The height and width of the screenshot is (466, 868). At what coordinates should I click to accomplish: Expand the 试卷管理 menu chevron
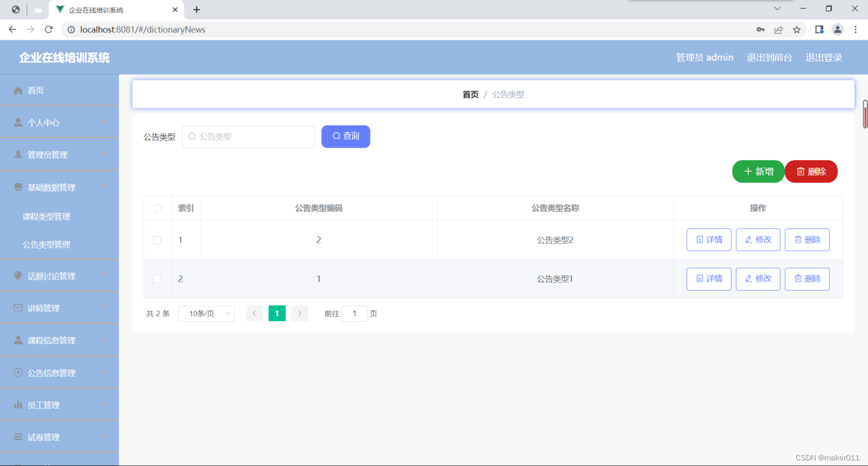(x=105, y=436)
